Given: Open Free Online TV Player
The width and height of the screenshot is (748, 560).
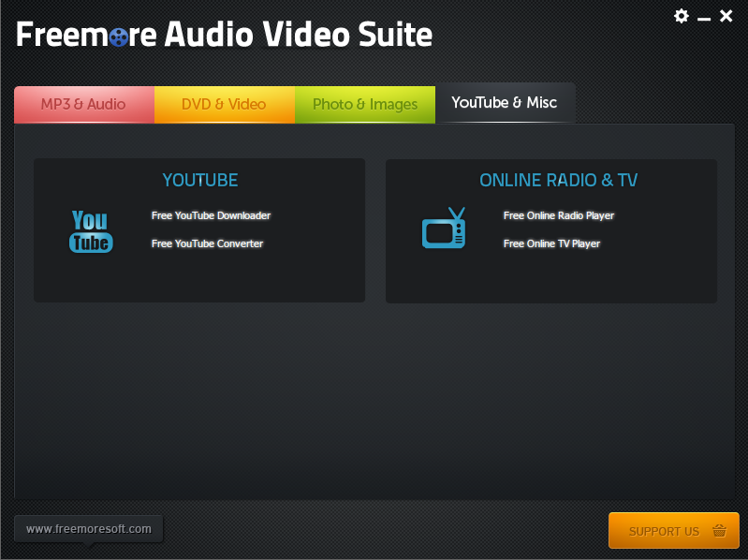Looking at the screenshot, I should (x=551, y=243).
